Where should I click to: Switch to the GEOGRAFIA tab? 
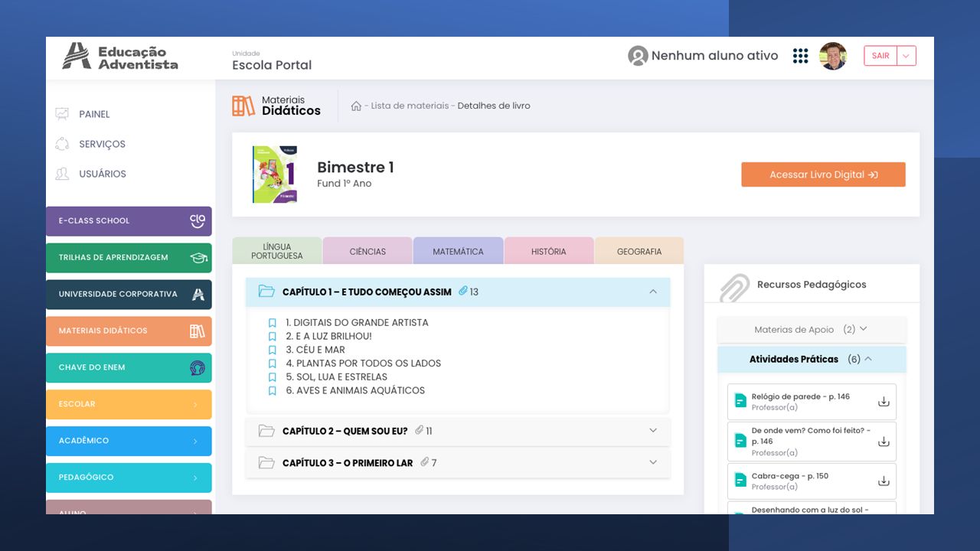(639, 251)
